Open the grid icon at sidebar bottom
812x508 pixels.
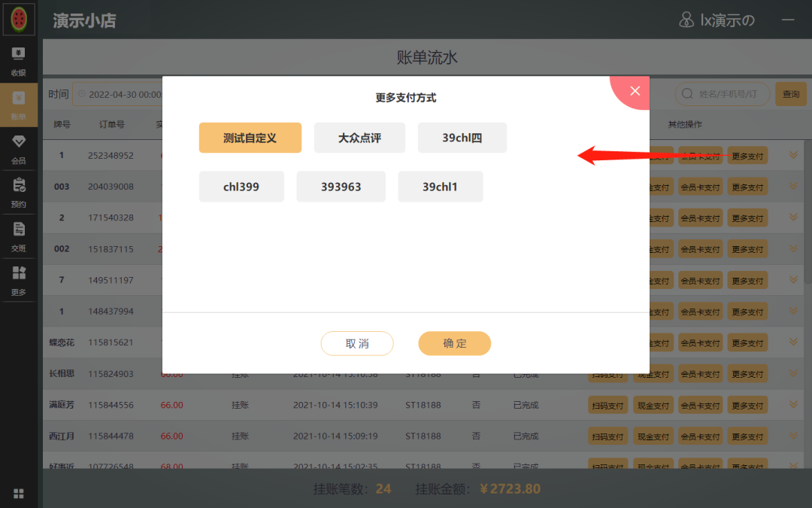19,494
